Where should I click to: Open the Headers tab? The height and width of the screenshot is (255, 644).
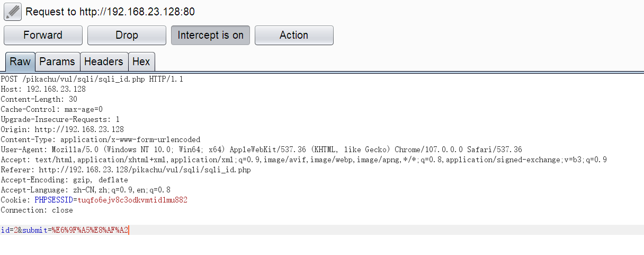pos(103,61)
